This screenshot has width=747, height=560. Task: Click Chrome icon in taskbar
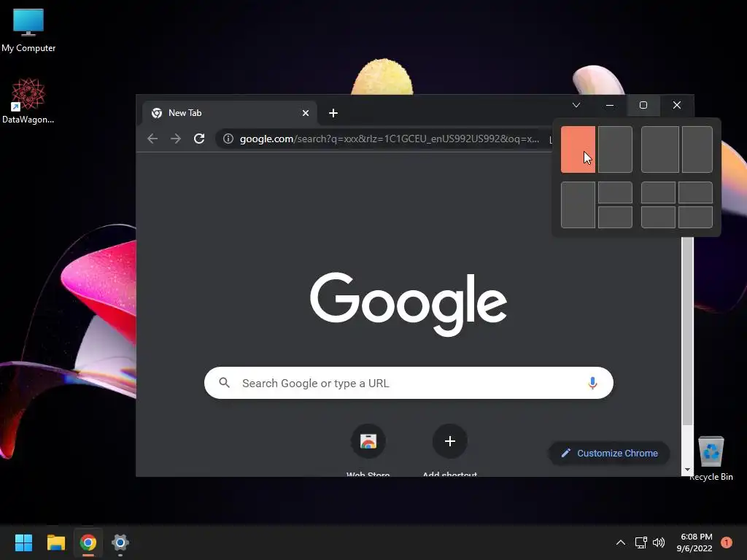[x=88, y=542]
